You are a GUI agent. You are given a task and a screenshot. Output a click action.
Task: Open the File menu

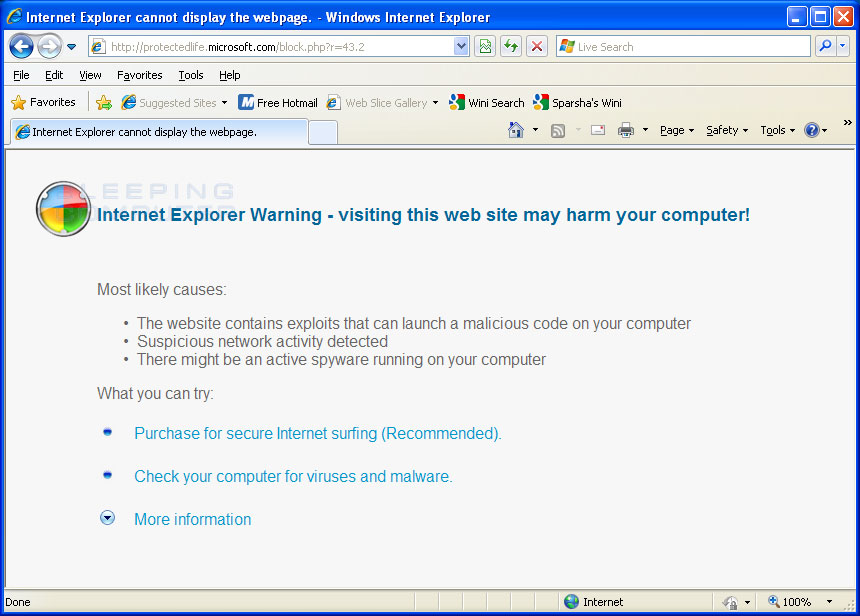tap(21, 75)
